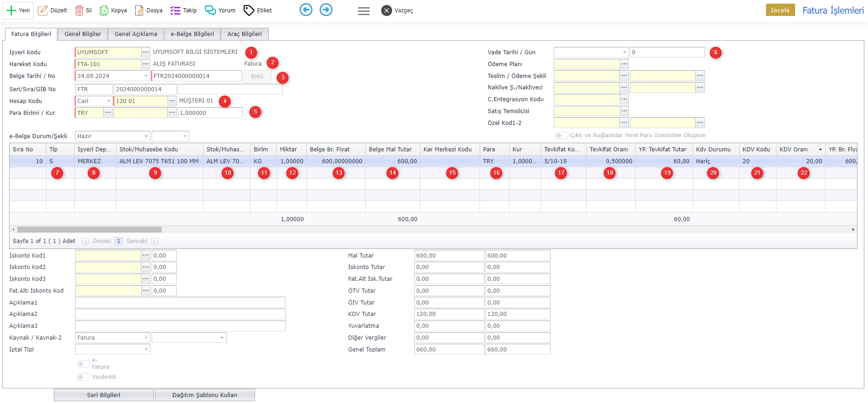Viewport: 868px width, 403px height.
Task: Click grid scrollbar left arrow
Action: [13, 230]
